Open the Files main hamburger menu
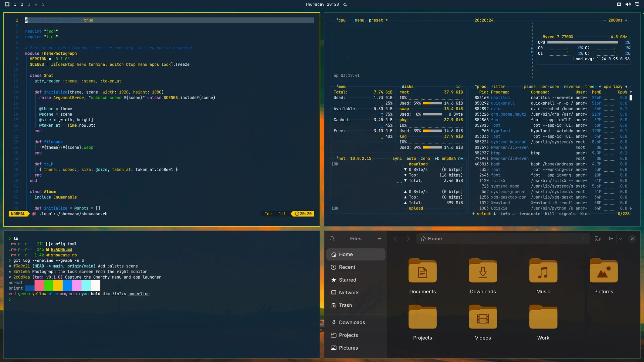 click(x=380, y=239)
